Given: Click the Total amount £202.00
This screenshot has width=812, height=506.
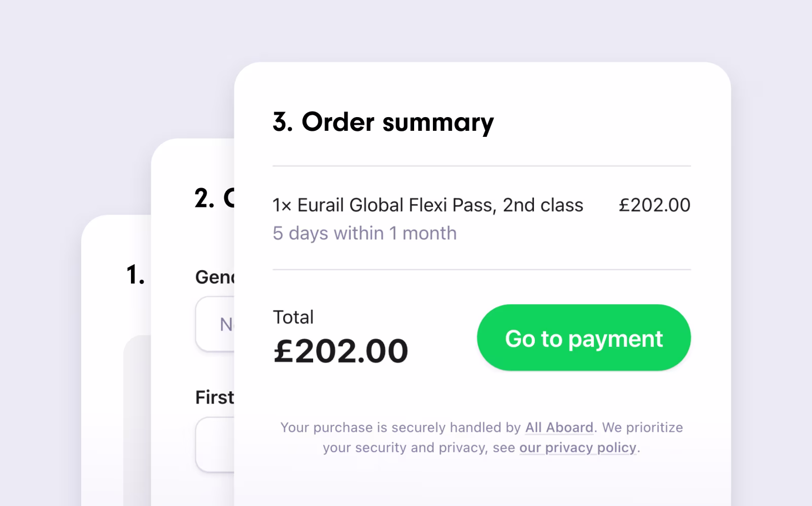Looking at the screenshot, I should coord(340,349).
